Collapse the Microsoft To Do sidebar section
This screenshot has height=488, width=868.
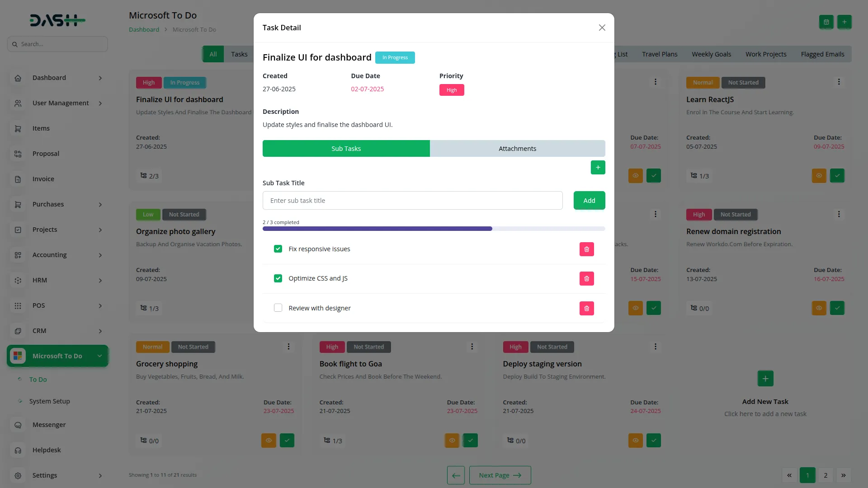pyautogui.click(x=100, y=356)
